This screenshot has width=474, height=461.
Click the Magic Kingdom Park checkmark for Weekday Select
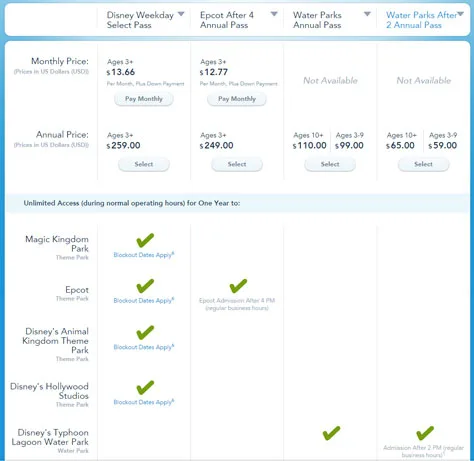(x=145, y=240)
